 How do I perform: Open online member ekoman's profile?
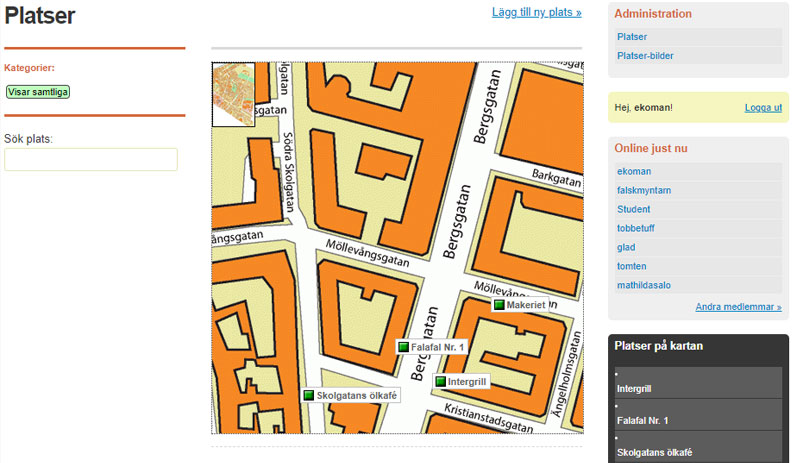point(634,172)
